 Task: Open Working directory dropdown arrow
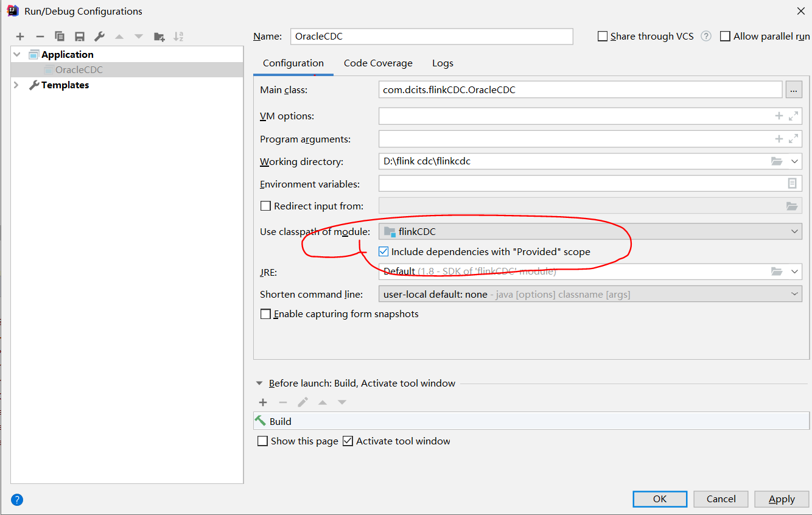click(x=794, y=161)
